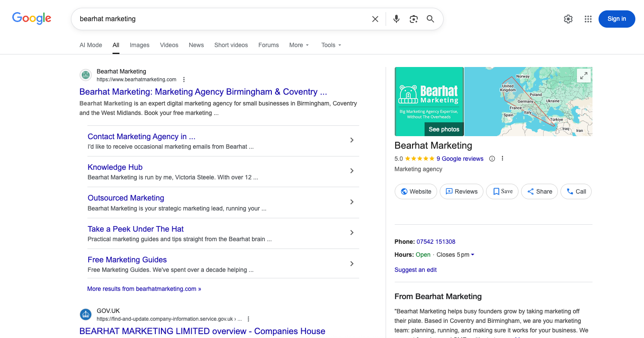The image size is (644, 338).
Task: Switch to the Images tab
Action: (139, 45)
